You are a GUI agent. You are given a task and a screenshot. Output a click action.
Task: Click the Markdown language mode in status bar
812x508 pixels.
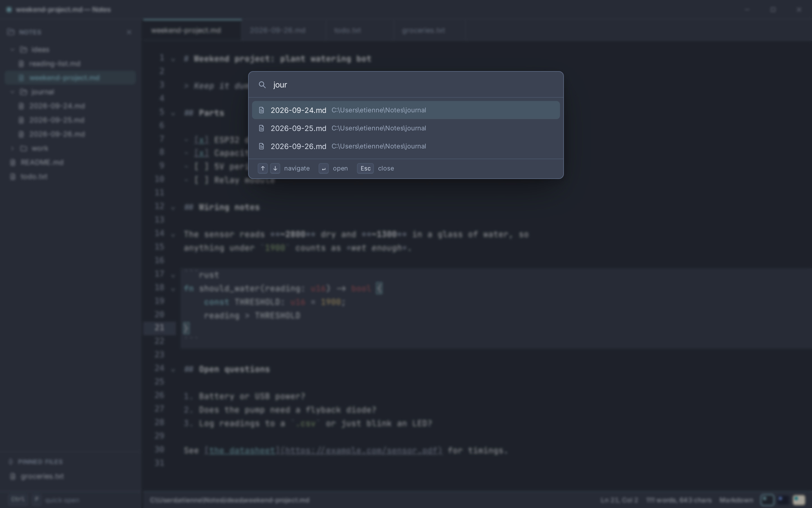736,500
